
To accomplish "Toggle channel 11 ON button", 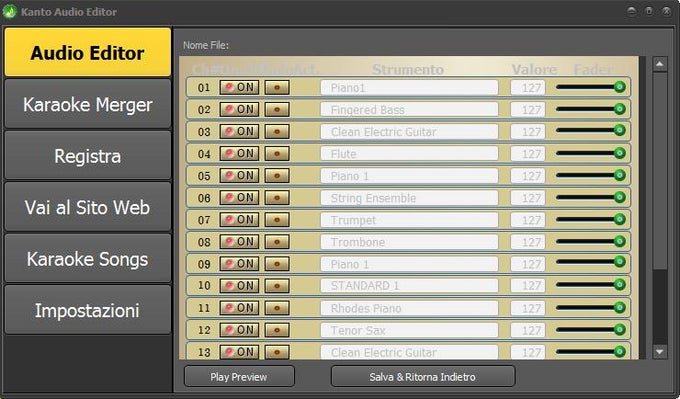I will pos(239,308).
